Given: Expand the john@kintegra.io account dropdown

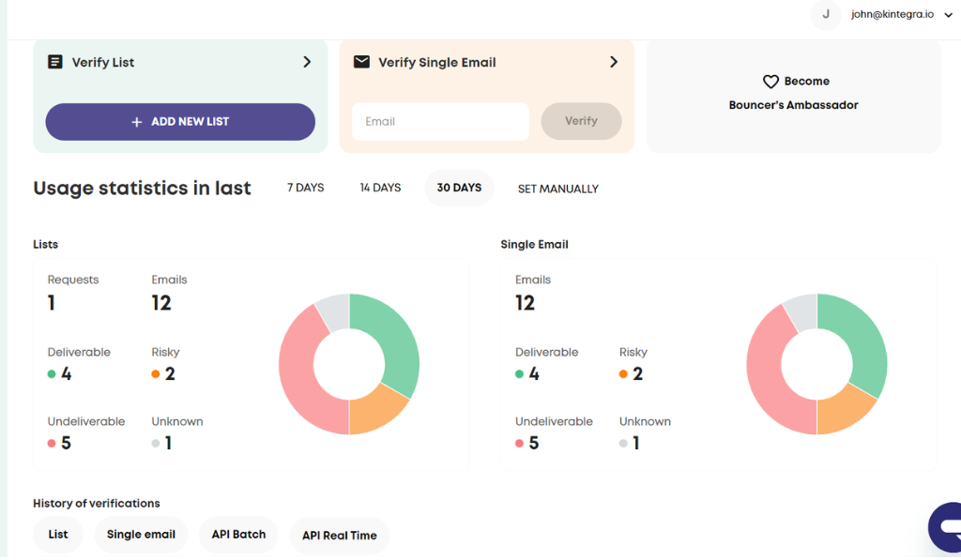Looking at the screenshot, I should point(948,15).
